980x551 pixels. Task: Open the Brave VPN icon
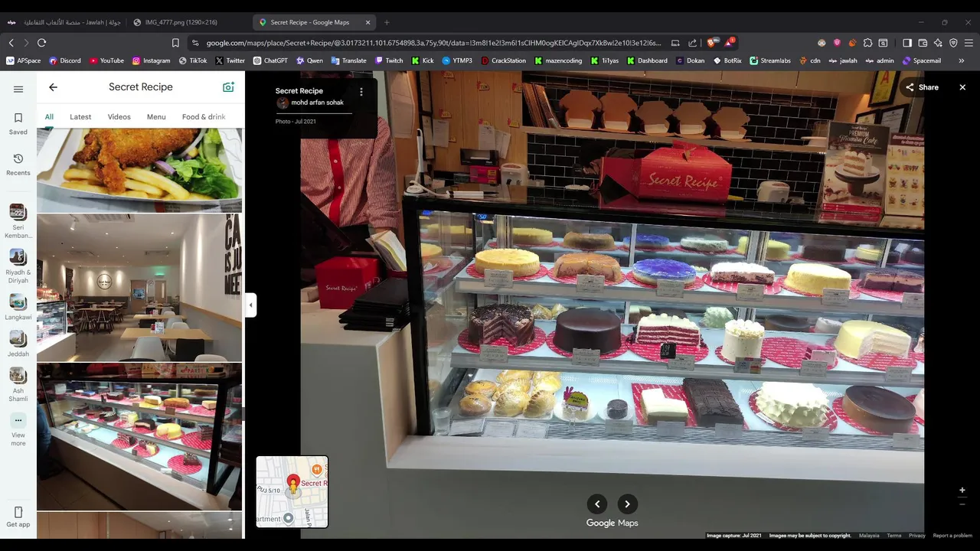click(953, 43)
